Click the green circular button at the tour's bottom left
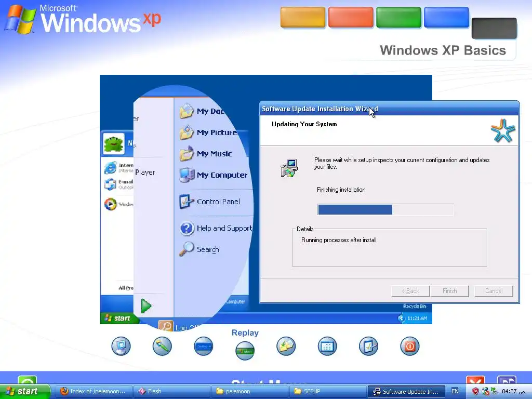This screenshot has height=399, width=532. click(x=27, y=380)
